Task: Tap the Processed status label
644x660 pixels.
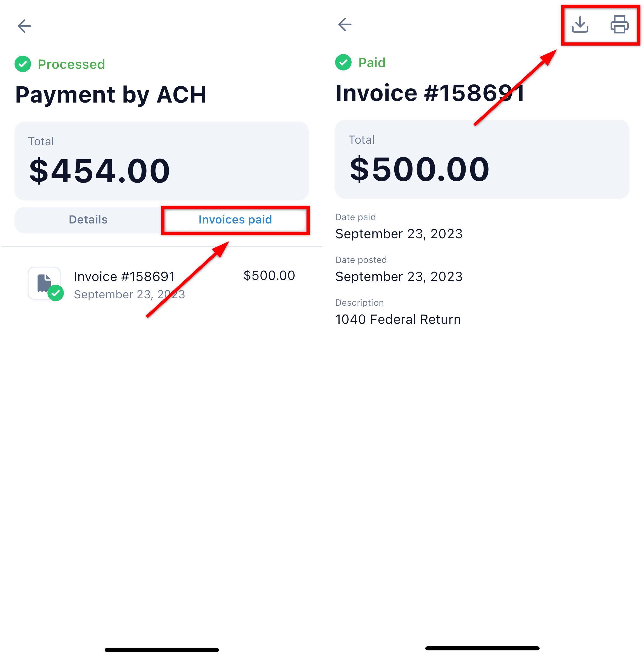Action: 71,64
